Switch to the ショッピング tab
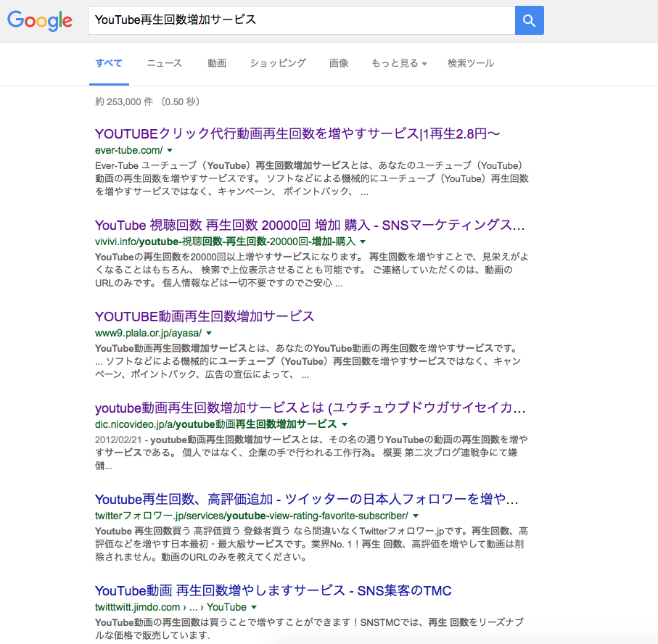This screenshot has height=644, width=658. pyautogui.click(x=278, y=63)
